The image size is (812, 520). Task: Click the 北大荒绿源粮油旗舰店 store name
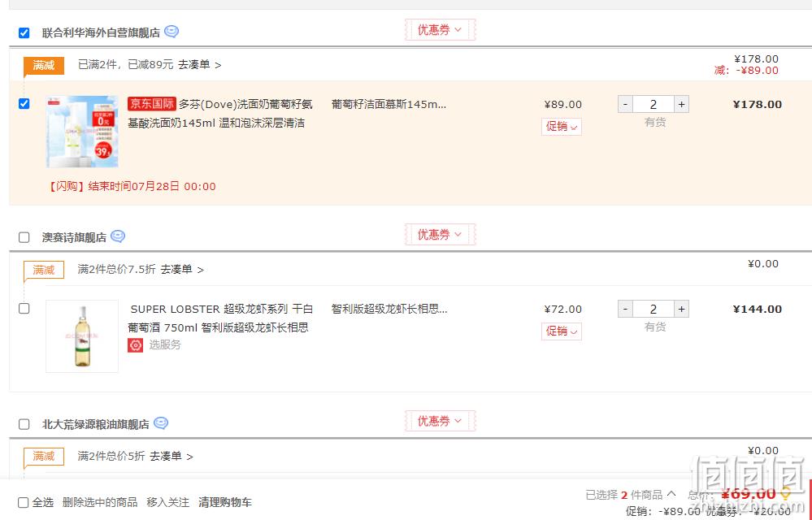(x=96, y=424)
